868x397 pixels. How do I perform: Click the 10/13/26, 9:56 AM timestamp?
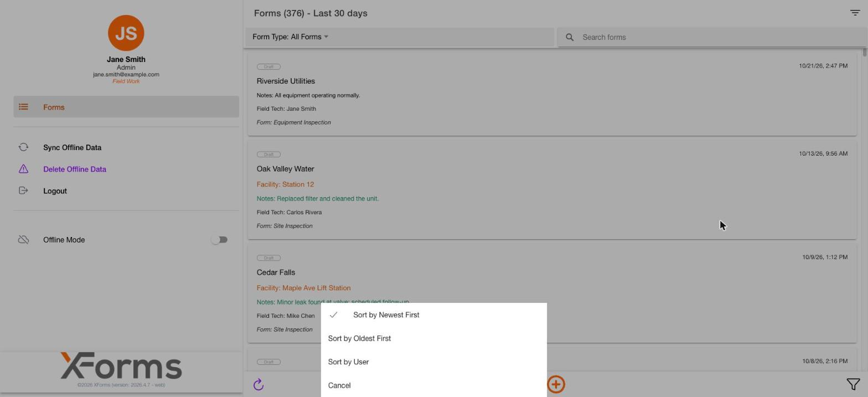[x=823, y=153]
